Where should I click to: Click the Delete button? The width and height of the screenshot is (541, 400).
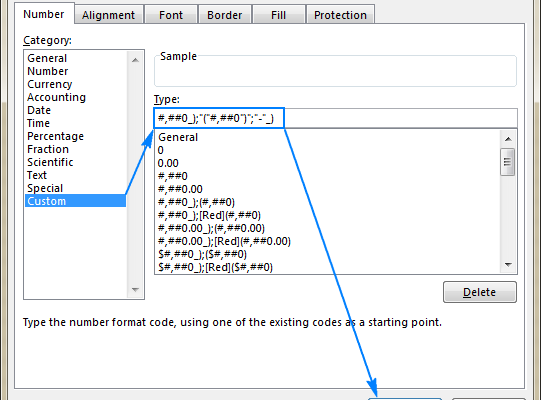(x=480, y=292)
